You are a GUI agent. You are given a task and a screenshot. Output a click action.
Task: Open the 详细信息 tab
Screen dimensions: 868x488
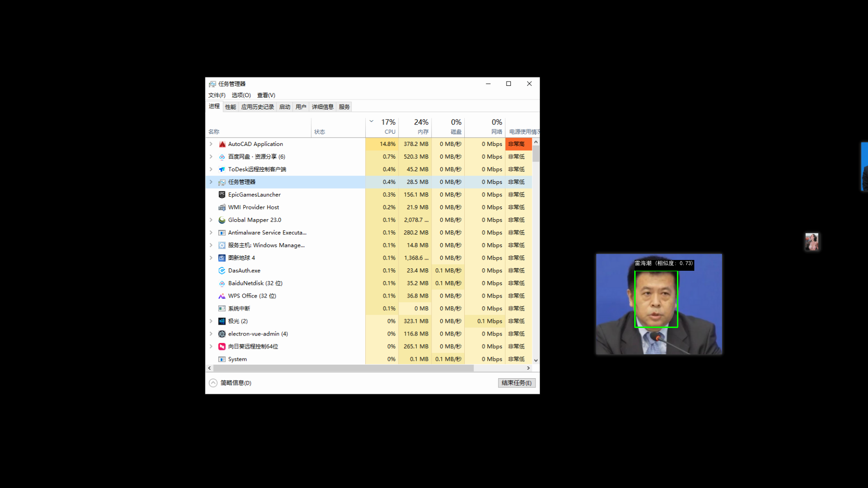click(x=323, y=107)
